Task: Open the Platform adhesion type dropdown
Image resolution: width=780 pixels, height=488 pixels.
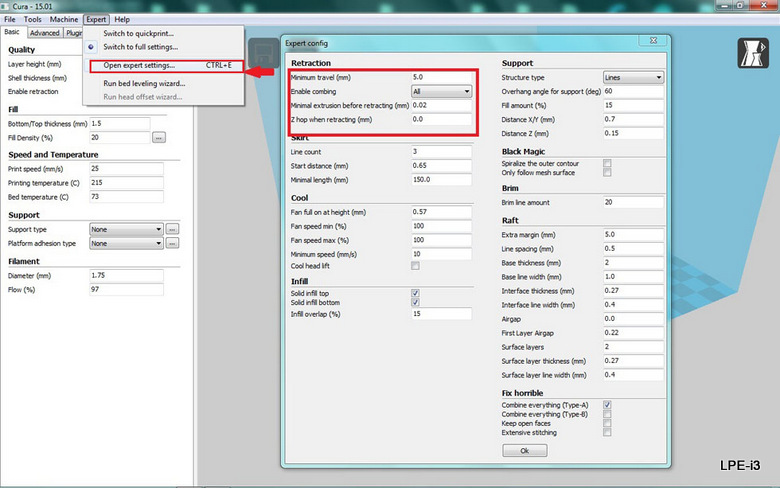Action: [126, 243]
